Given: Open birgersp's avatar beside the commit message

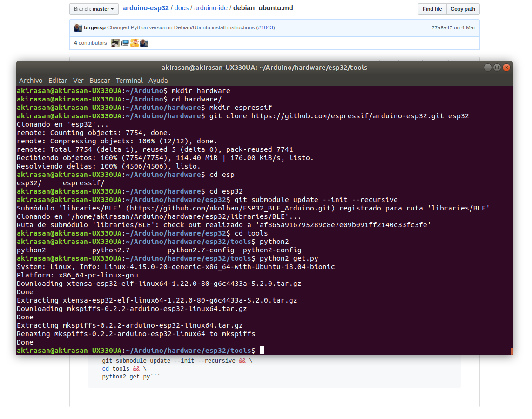Looking at the screenshot, I should [x=78, y=27].
